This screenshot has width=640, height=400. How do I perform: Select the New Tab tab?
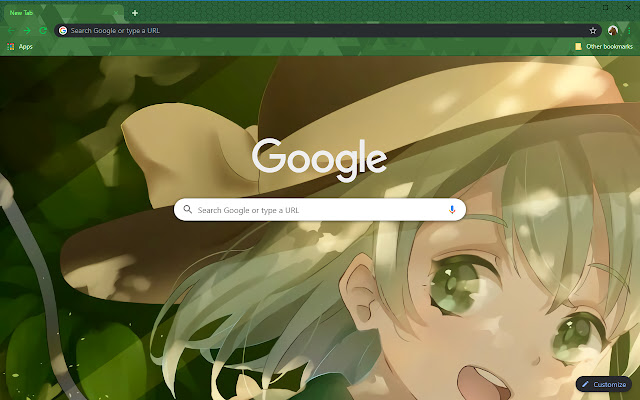[63, 13]
